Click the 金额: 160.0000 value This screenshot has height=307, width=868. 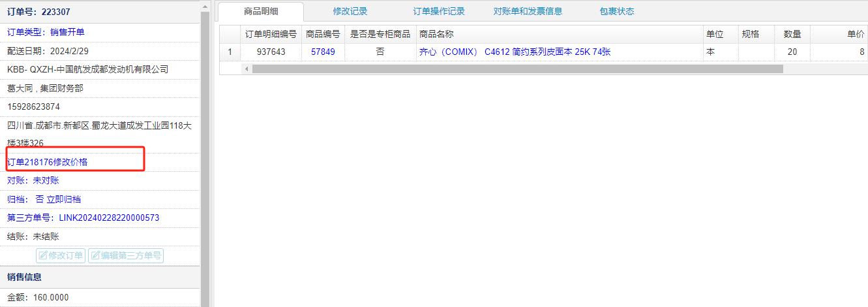[38, 297]
